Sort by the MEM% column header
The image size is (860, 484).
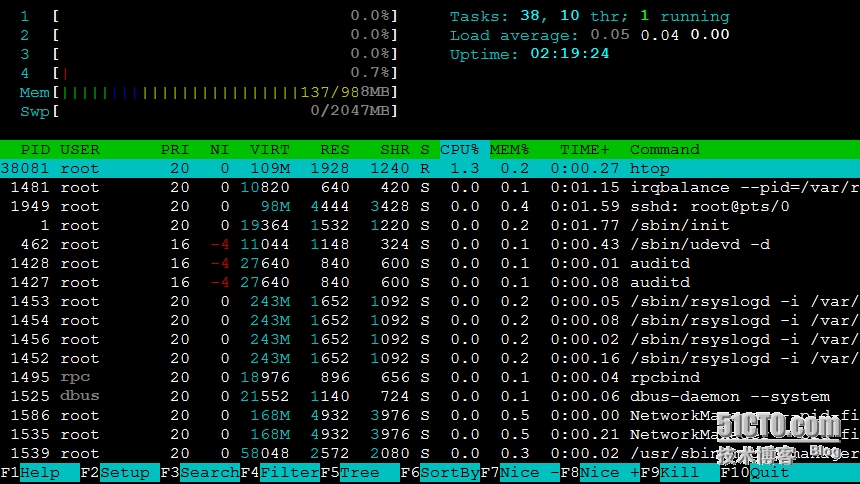[x=510, y=150]
